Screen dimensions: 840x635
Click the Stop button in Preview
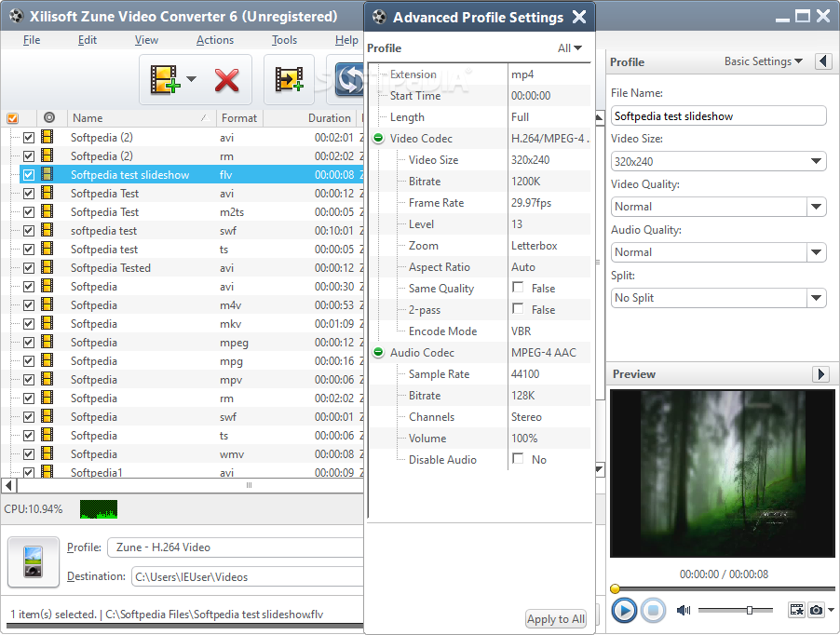[653, 610]
